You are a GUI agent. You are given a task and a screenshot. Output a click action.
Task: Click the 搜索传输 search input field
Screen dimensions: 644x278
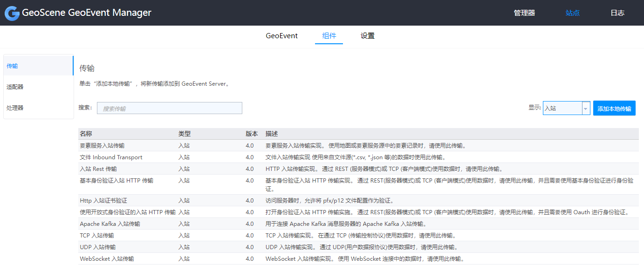[x=169, y=108]
